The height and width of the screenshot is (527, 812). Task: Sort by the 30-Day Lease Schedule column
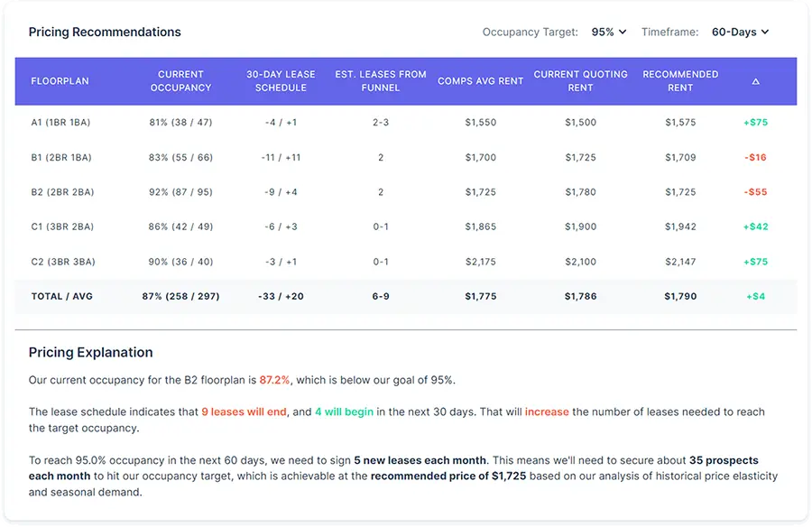tap(281, 81)
